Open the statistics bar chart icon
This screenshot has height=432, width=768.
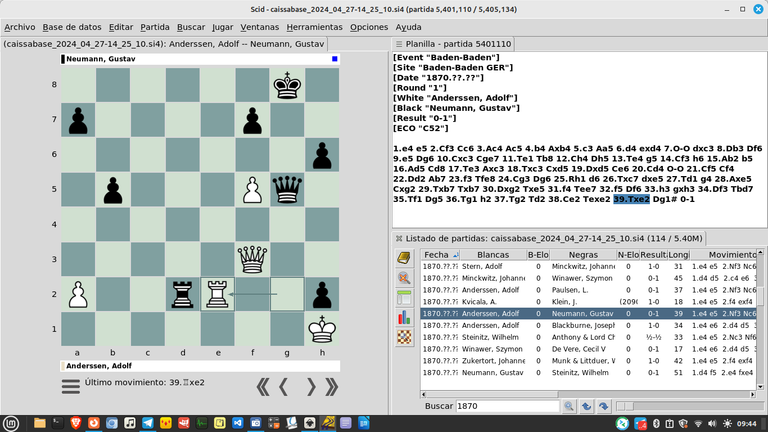[404, 317]
